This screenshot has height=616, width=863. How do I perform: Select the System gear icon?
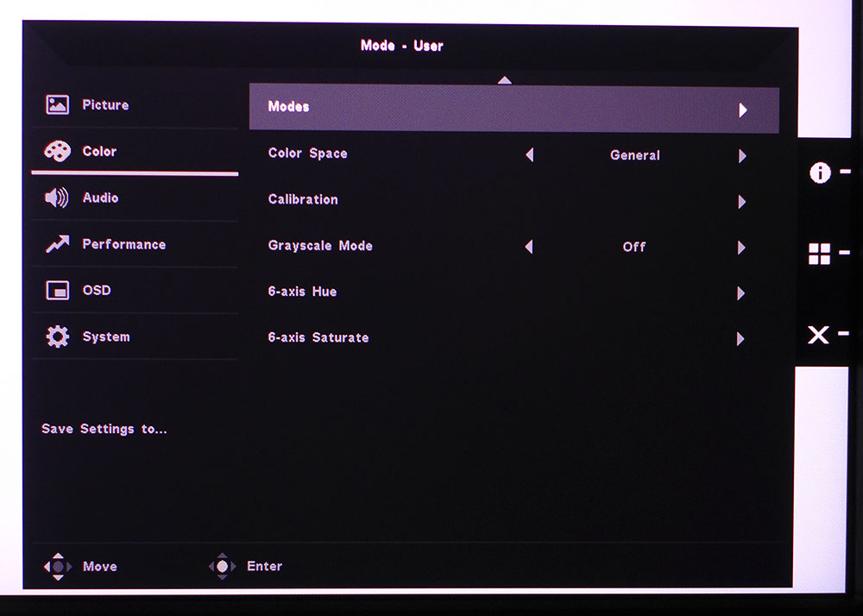click(57, 336)
